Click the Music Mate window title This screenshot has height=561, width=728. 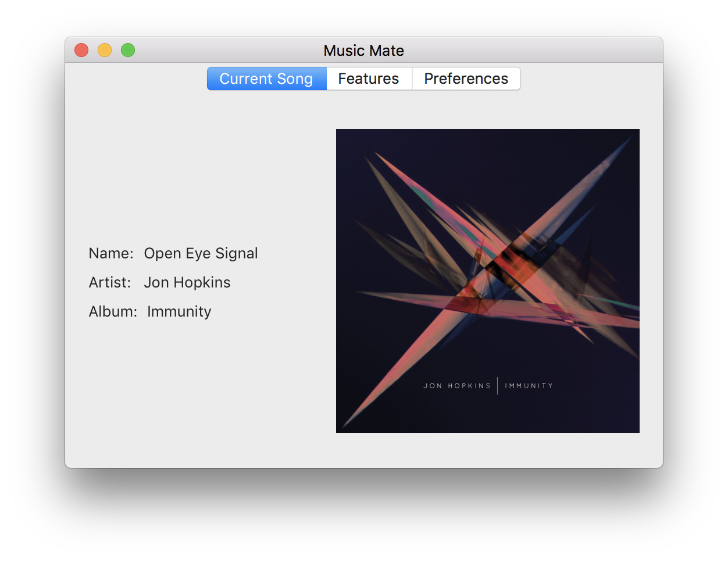tap(364, 51)
